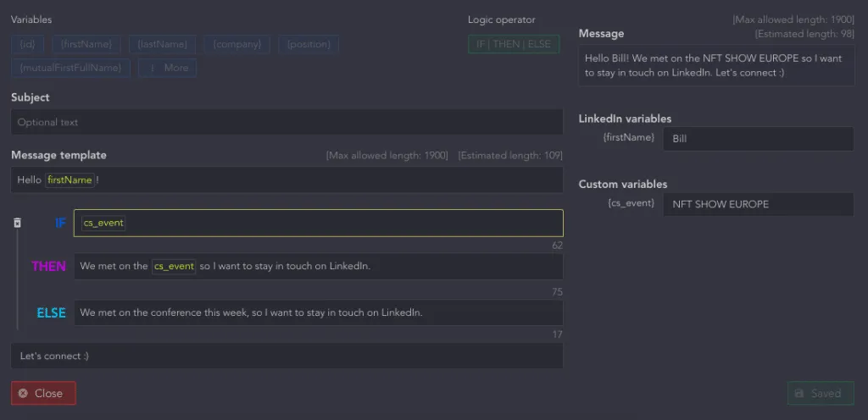Click the Logic operator label
Screen dimensions: 868x420
(502, 19)
